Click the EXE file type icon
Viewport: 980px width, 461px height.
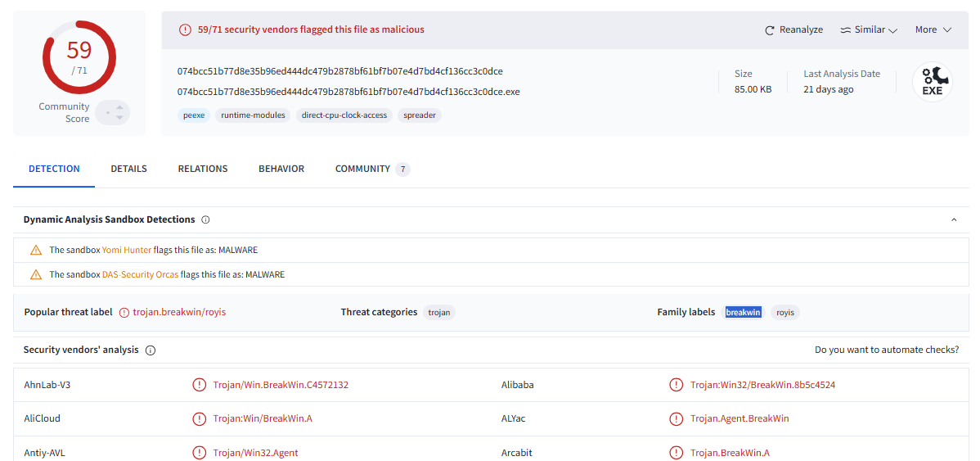[932, 81]
